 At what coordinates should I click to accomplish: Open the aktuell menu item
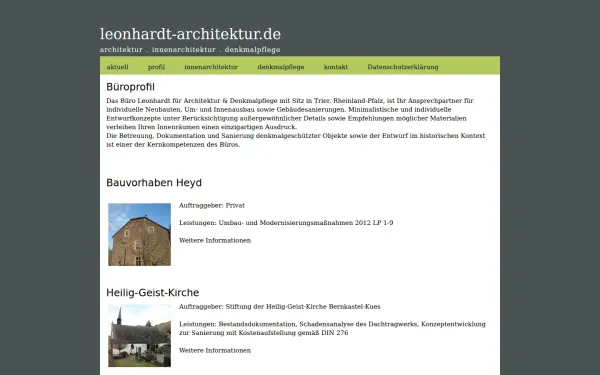117,67
